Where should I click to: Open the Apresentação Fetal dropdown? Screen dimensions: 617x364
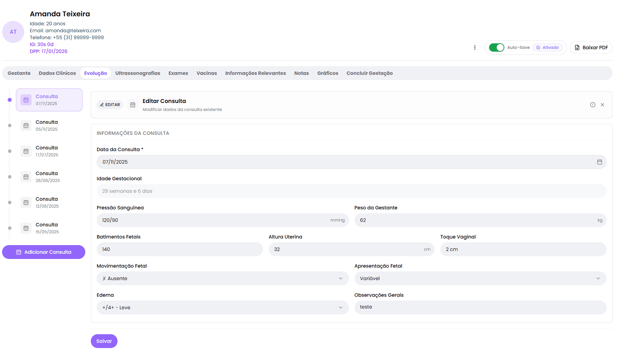(480, 278)
